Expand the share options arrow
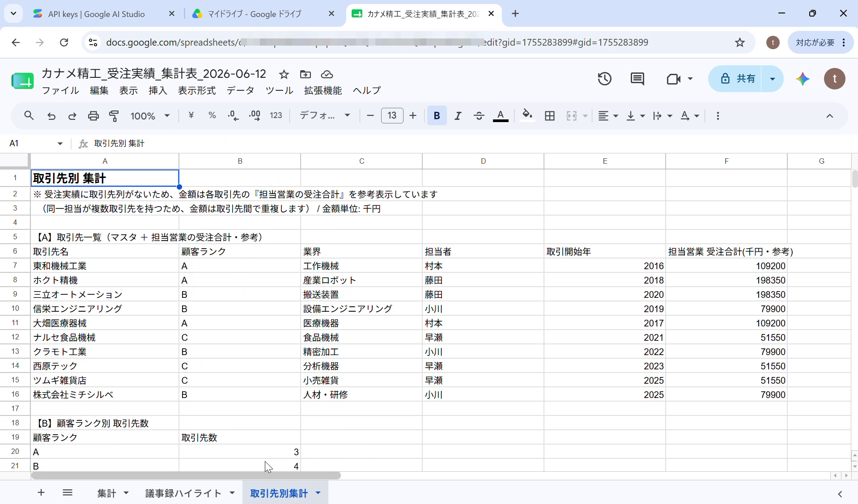 point(772,79)
